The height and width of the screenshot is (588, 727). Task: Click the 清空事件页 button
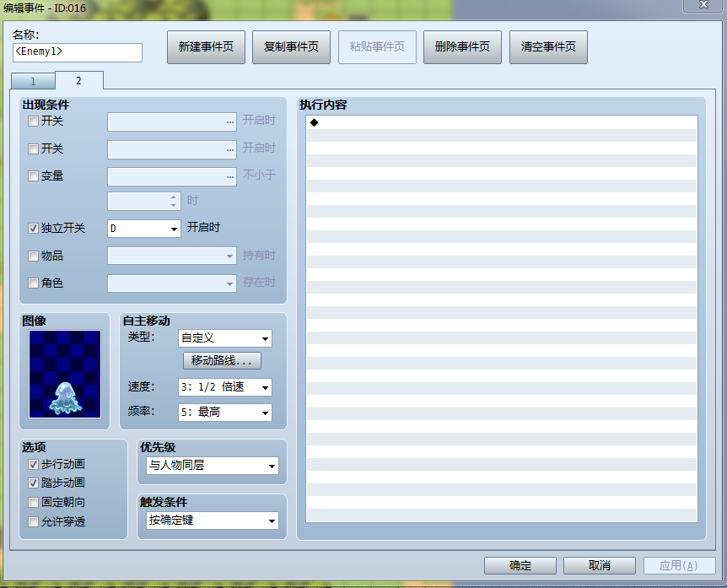548,47
